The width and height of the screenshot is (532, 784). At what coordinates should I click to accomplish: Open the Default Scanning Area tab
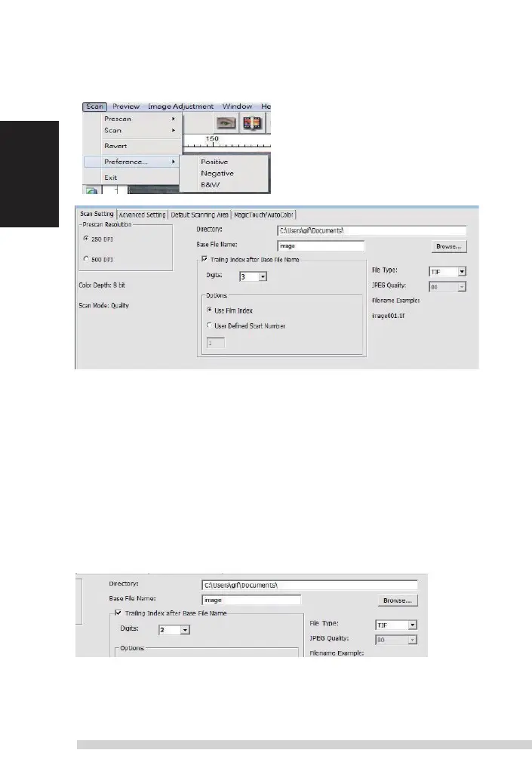[199, 215]
